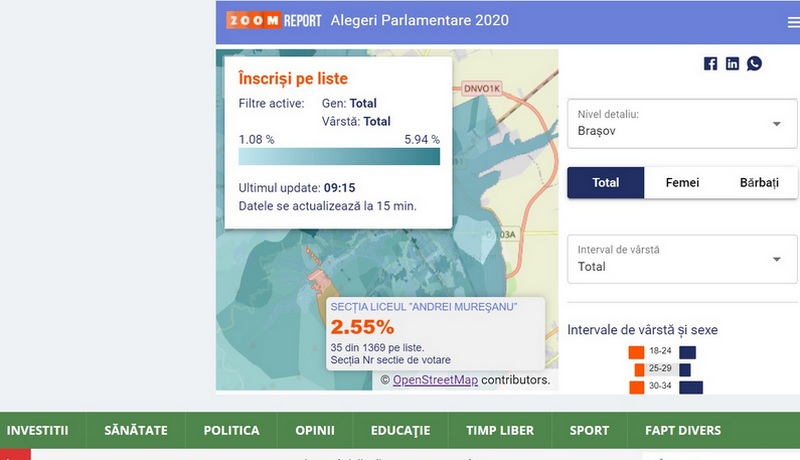Select the Total gender toggle
The height and width of the screenshot is (460, 800).
point(605,183)
